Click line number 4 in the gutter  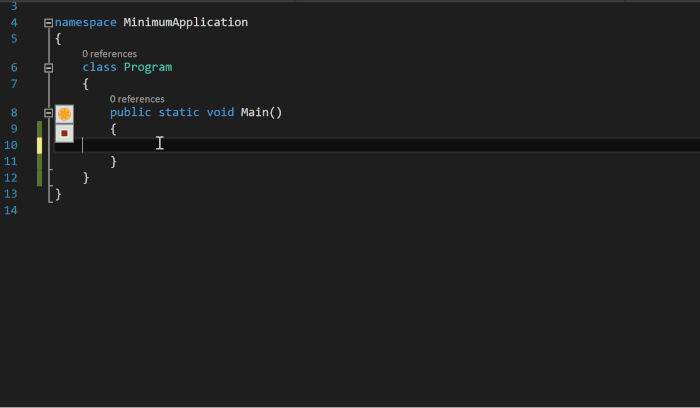click(x=12, y=22)
